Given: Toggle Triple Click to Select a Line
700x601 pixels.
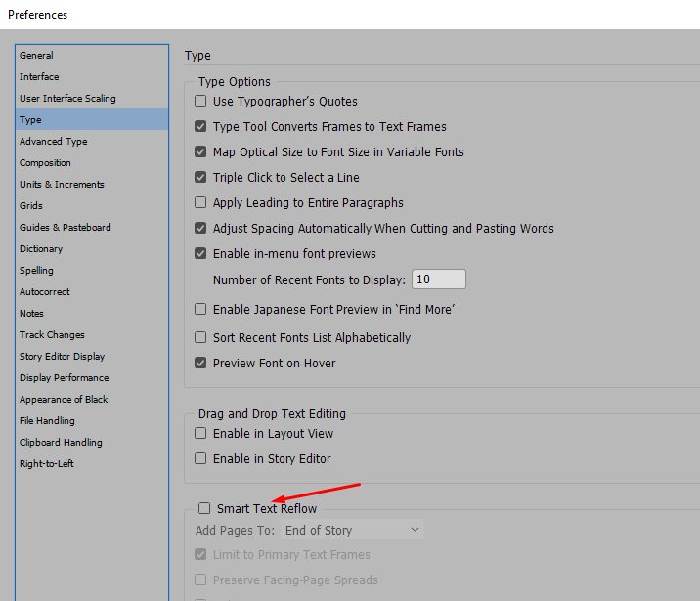Looking at the screenshot, I should [201, 178].
